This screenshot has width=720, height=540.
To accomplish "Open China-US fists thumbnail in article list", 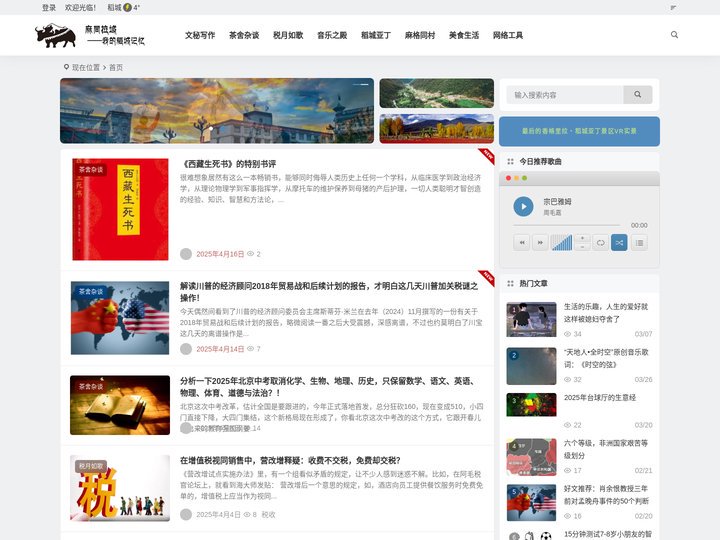I will tap(120, 318).
